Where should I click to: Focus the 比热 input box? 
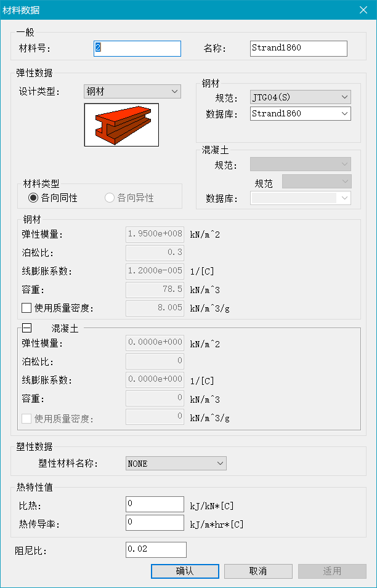pyautogui.click(x=155, y=504)
